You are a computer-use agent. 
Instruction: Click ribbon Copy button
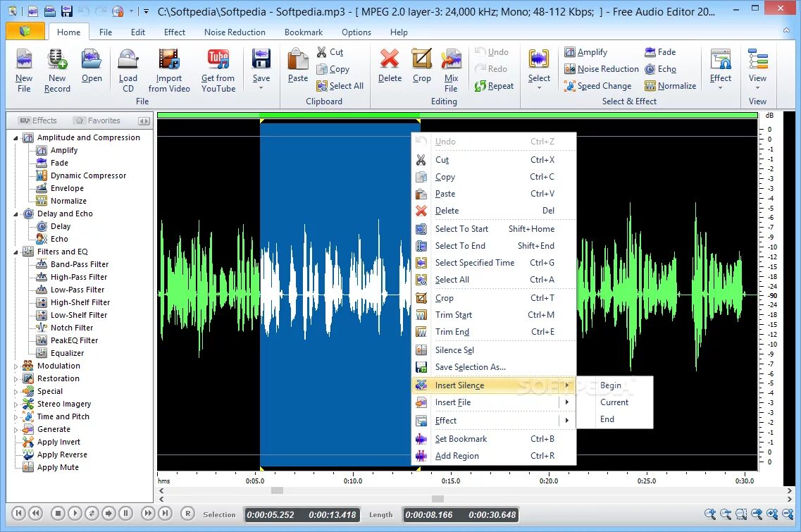click(x=333, y=69)
